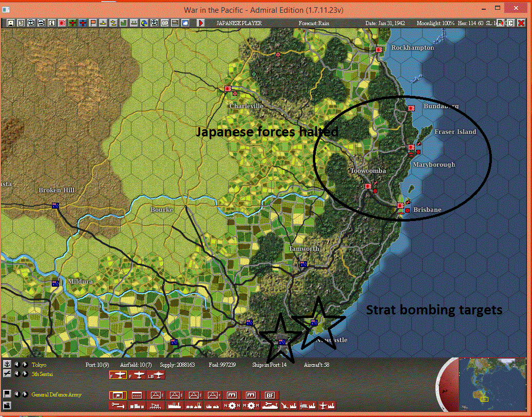Select the Mildura Australian flag marker
Viewport: 532px width, 417px height.
55,284
